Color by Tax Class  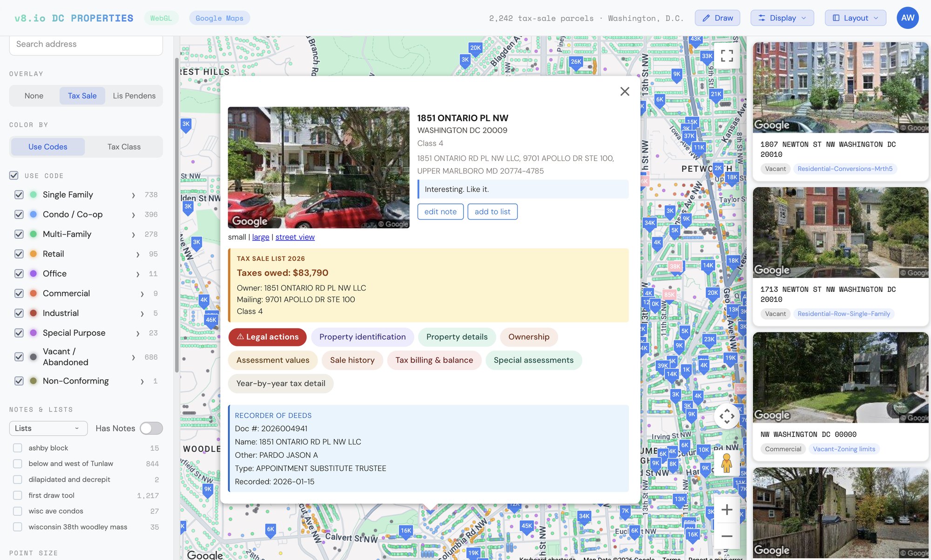click(x=124, y=147)
